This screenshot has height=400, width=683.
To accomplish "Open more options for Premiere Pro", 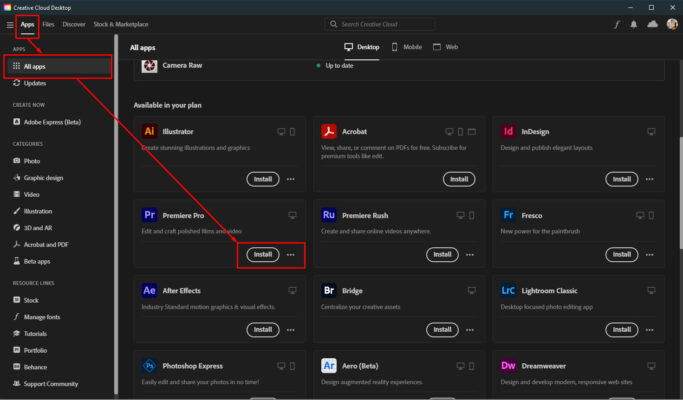I will click(x=291, y=255).
